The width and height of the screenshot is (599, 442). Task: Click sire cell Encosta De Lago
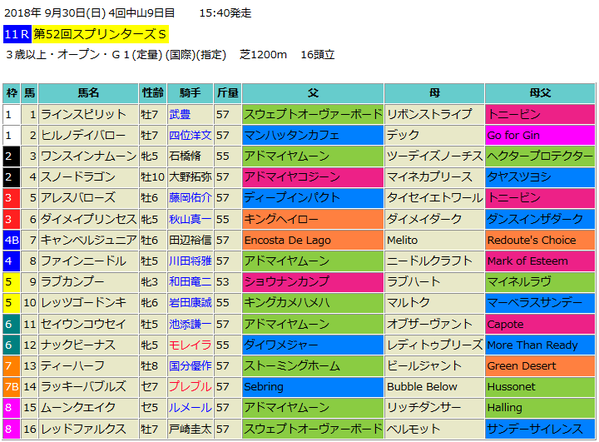[x=312, y=240]
